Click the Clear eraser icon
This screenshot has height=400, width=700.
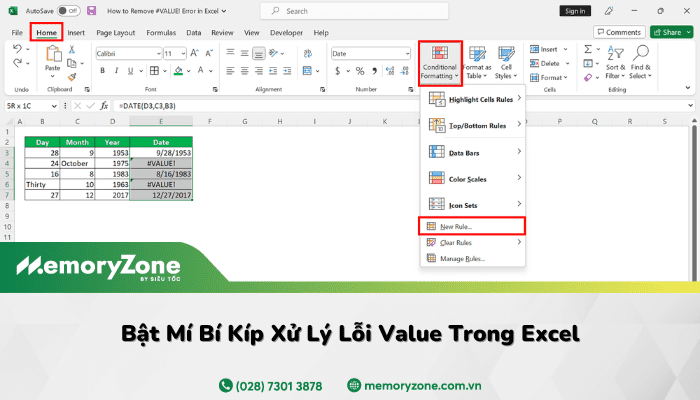[x=588, y=77]
